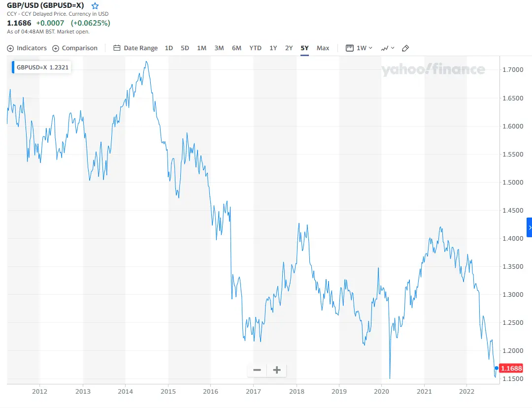Switch to the 6M range
The width and height of the screenshot is (532, 408).
point(236,48)
